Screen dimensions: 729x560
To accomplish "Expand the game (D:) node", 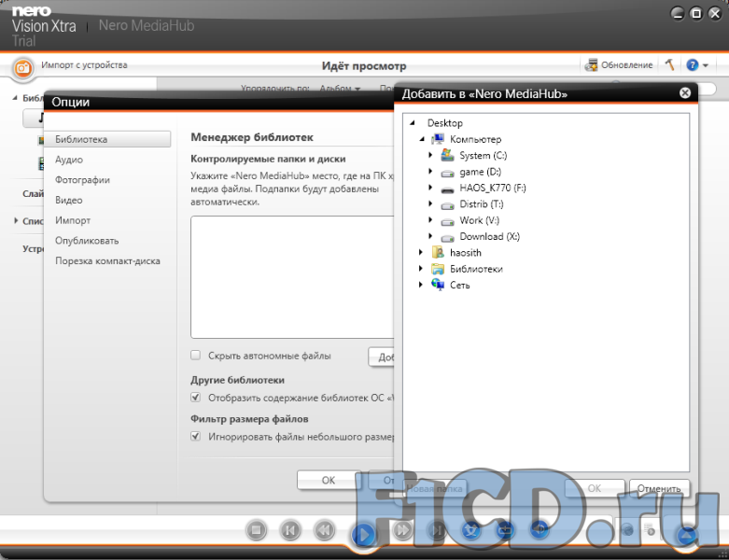I will (x=430, y=172).
